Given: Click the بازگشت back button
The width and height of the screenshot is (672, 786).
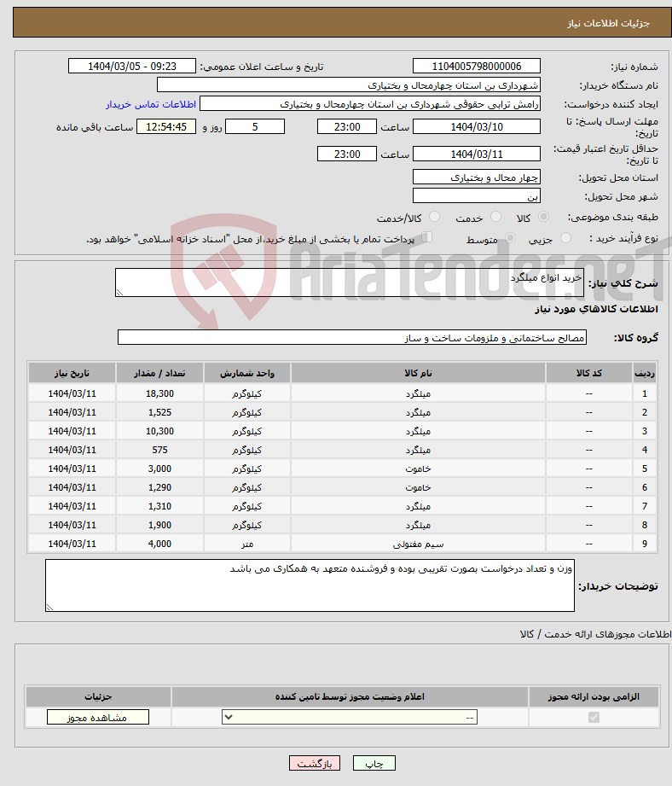Looking at the screenshot, I should point(315,764).
